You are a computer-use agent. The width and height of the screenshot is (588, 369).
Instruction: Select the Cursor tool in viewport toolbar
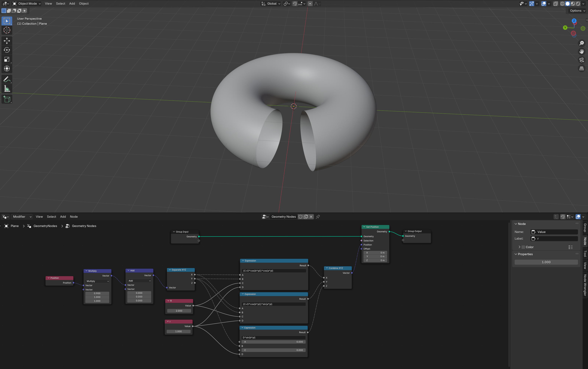(7, 30)
